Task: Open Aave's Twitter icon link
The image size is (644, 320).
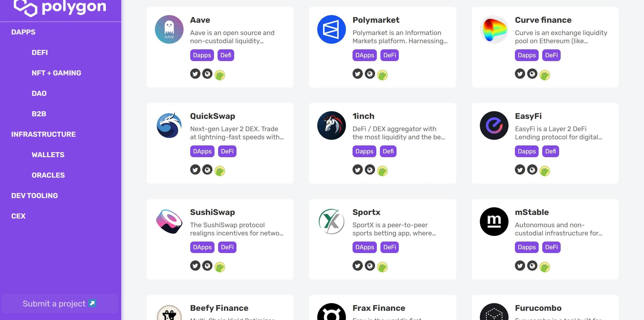Action: tap(195, 74)
